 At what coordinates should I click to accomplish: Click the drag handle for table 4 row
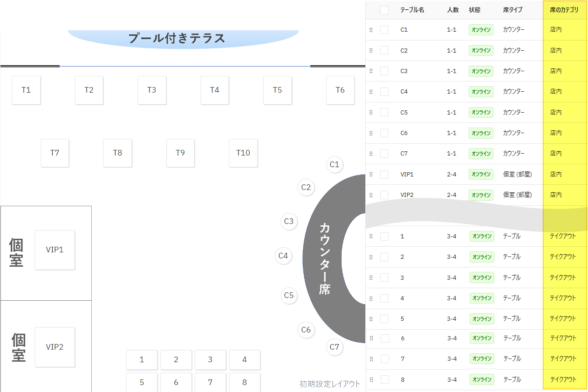point(371,298)
